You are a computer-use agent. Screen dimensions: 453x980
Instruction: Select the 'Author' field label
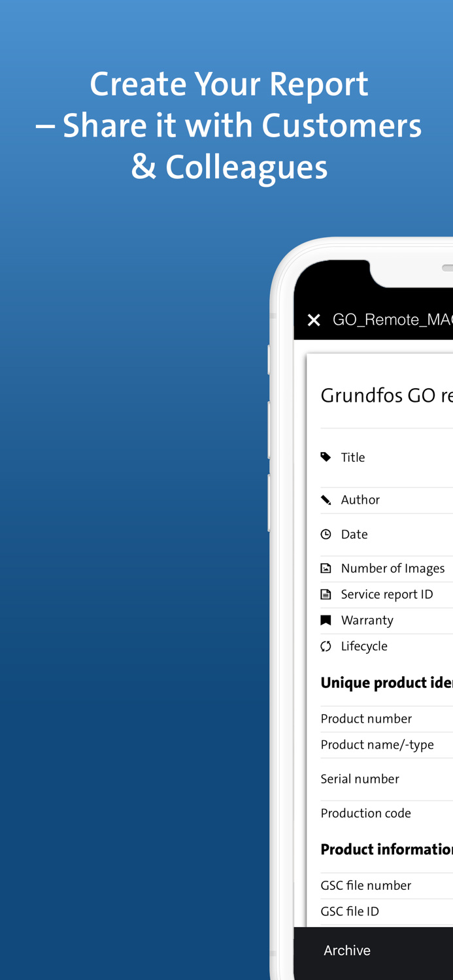click(x=360, y=500)
